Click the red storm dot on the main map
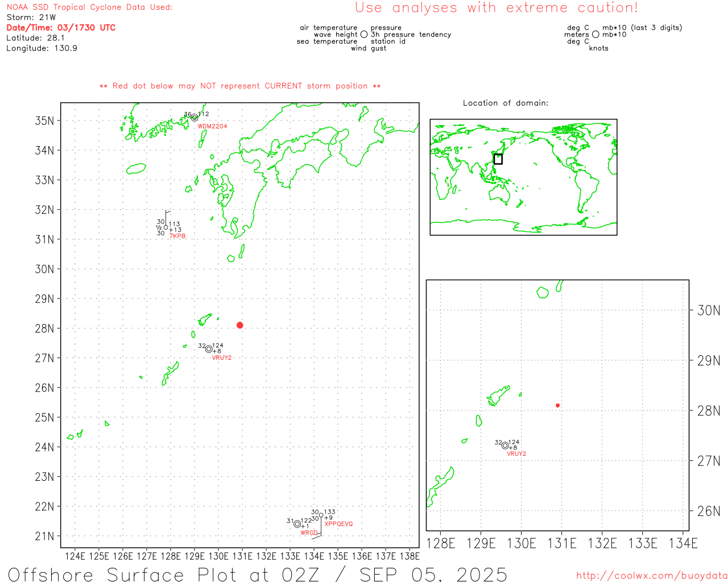Image resolution: width=728 pixels, height=582 pixels. [239, 325]
